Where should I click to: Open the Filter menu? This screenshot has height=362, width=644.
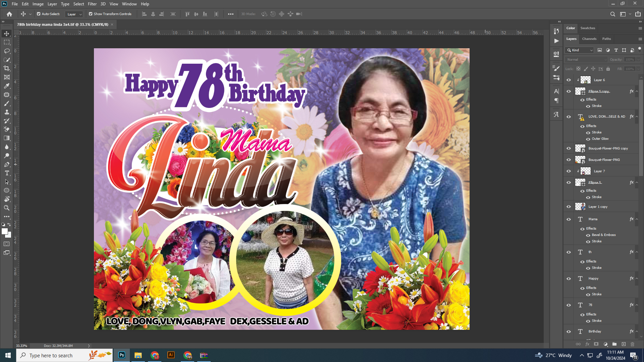pos(92,4)
